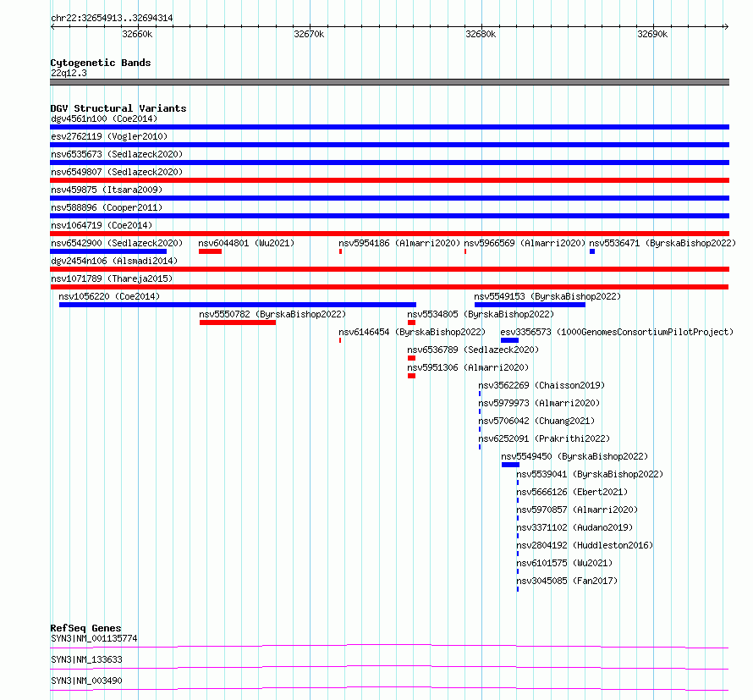The width and height of the screenshot is (753, 700).
Task: Click the nsv1056220 (Coe2014) blue bar
Action: coord(238,305)
